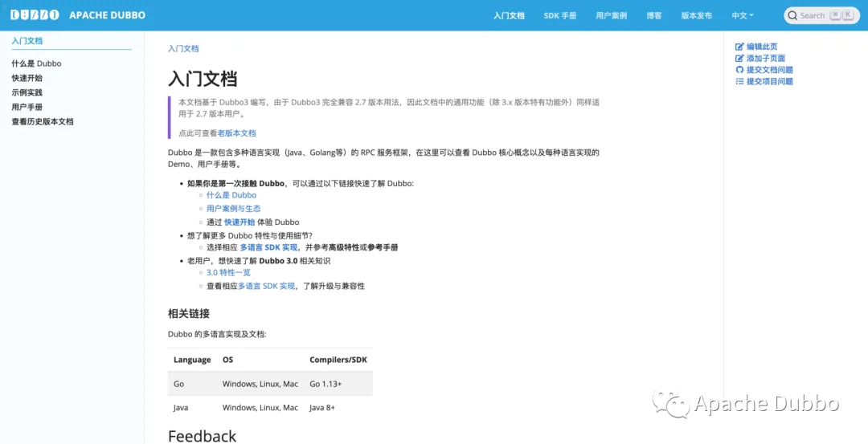Open 查看历史版本文档 in the sidebar
The height and width of the screenshot is (444, 868).
[x=43, y=122]
